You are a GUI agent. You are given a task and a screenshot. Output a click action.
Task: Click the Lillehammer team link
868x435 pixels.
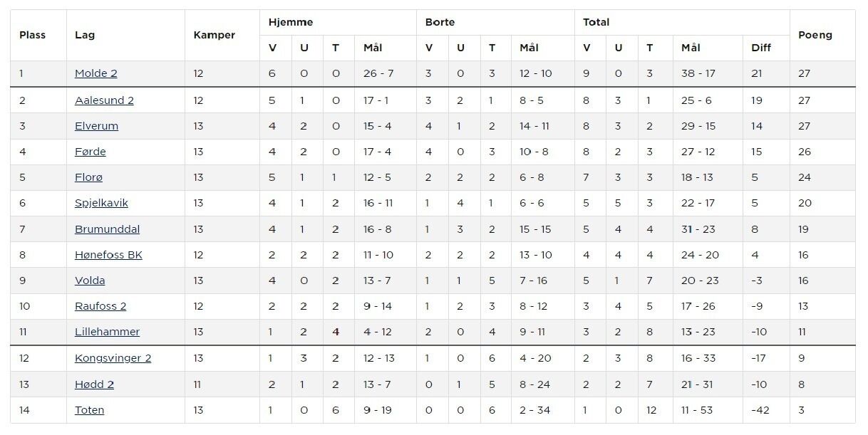(107, 332)
